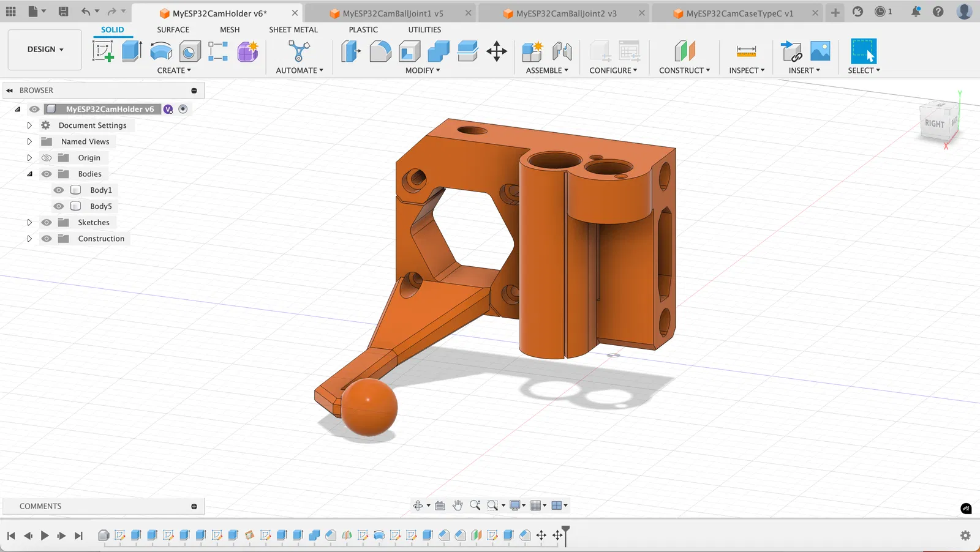Switch to the SHEET METAL tab
The height and width of the screenshot is (552, 980).
coord(293,29)
